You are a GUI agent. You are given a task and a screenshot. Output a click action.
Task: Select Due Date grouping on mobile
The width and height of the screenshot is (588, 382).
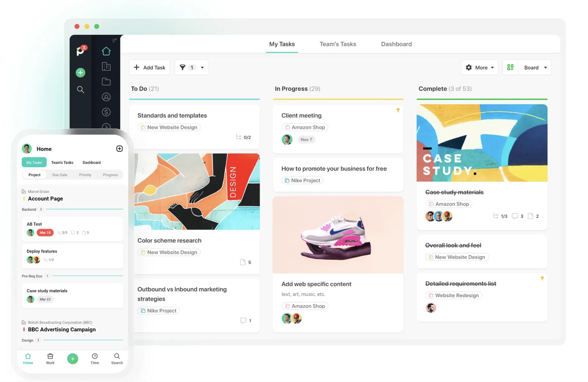click(60, 175)
